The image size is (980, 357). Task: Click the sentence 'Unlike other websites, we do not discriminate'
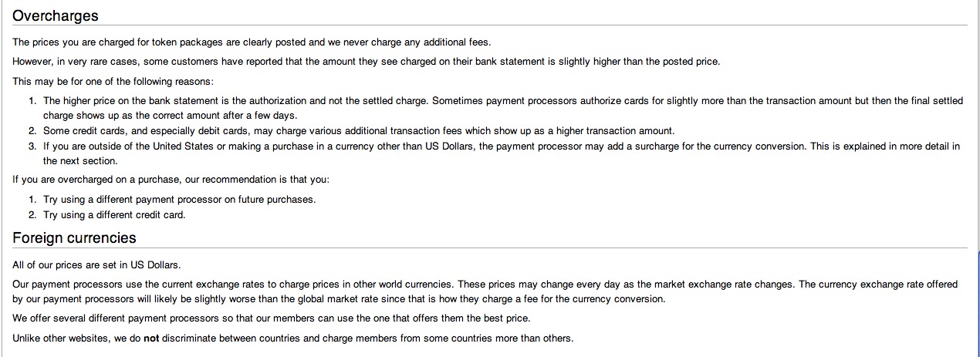[x=293, y=338]
